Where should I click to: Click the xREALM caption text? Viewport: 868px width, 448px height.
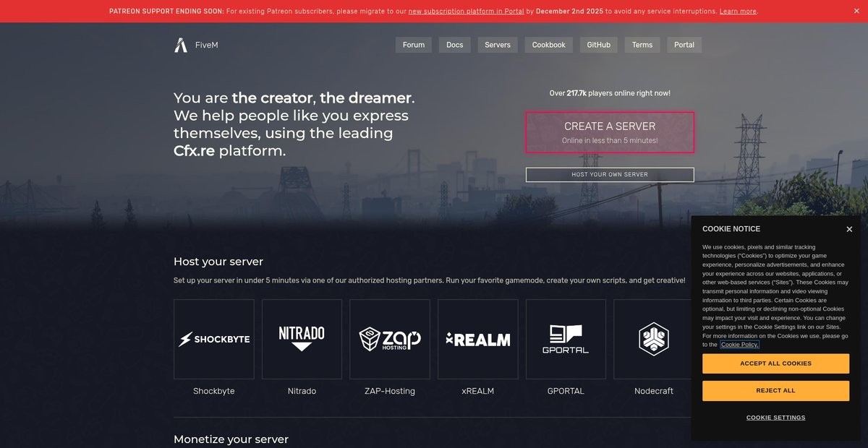(x=478, y=391)
